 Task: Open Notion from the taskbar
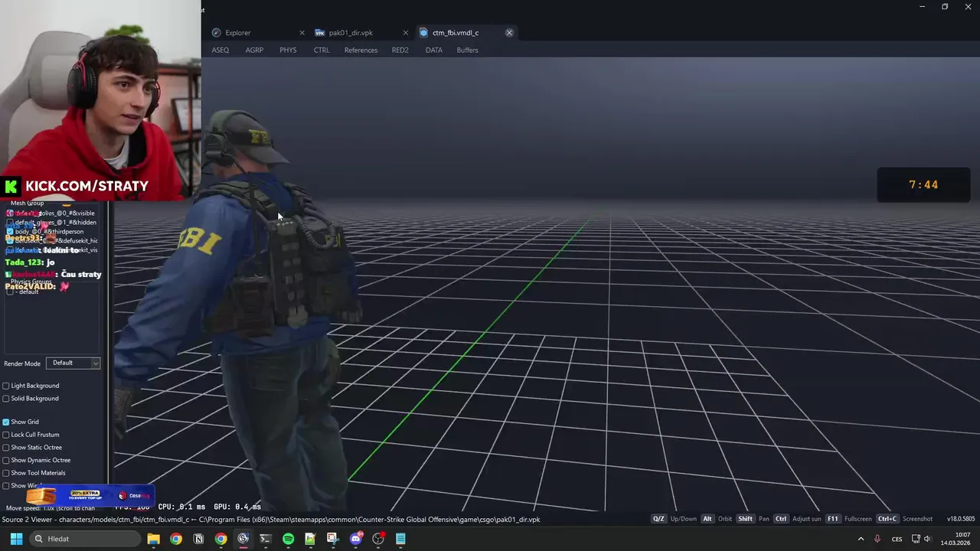click(x=198, y=539)
